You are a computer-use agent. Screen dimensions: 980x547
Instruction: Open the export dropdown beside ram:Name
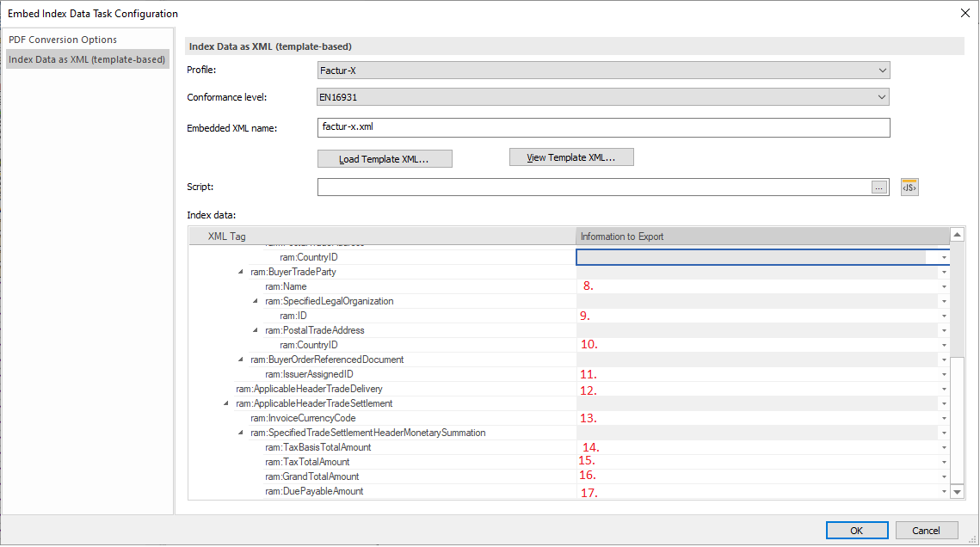[944, 286]
